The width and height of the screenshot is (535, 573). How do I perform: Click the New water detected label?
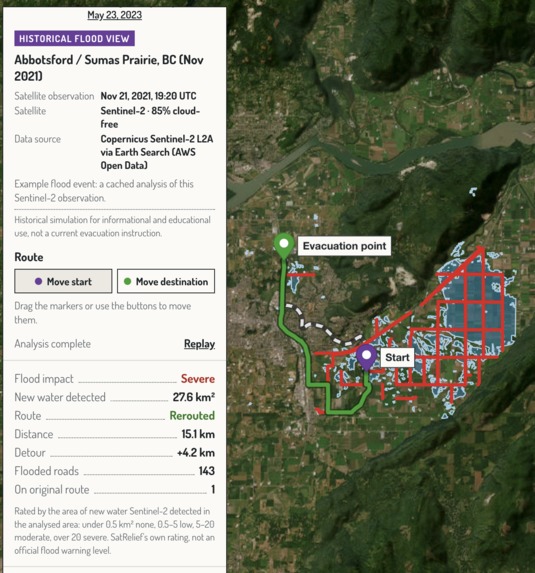[x=60, y=397]
